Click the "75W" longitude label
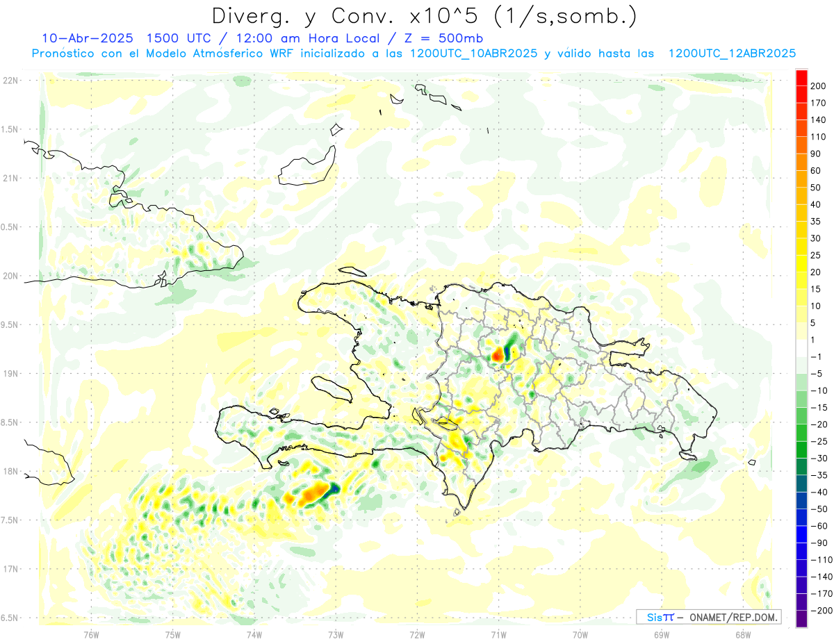The width and height of the screenshot is (834, 644). coord(173,635)
